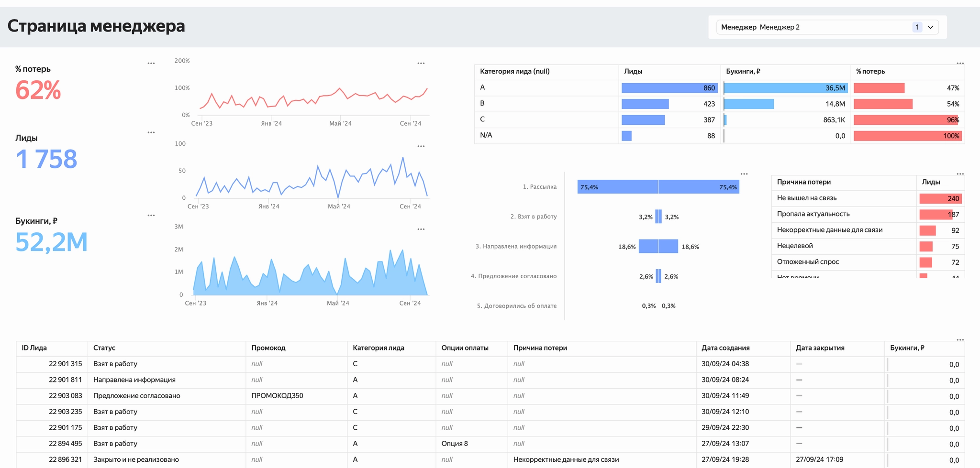Open three-dot menu of Букинги indicator
The width and height of the screenshot is (980, 468).
tap(151, 216)
